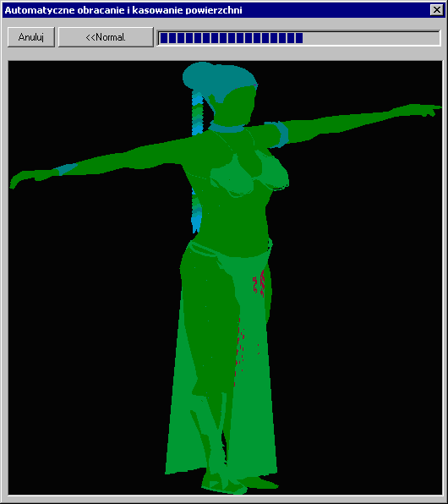Viewport: 448px width, 504px height.
Task: Click the blue filled progress bar segments
Action: 232,38
